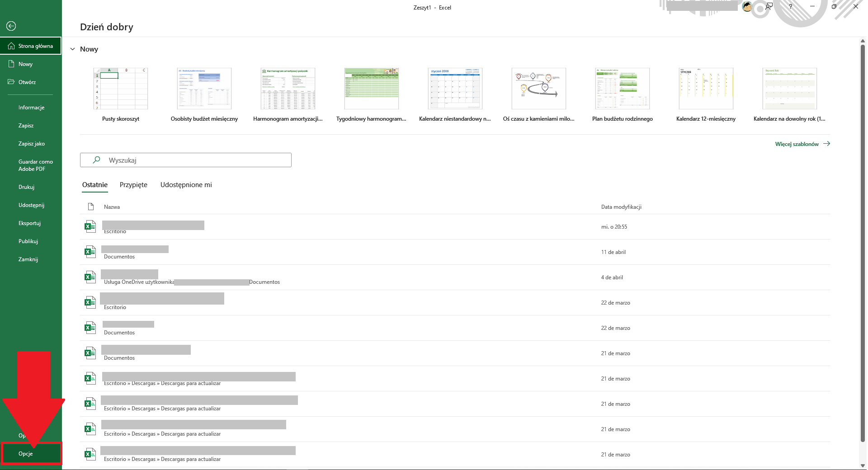
Task: Open Kalendarz 12-miesięczny template
Action: pos(706,95)
